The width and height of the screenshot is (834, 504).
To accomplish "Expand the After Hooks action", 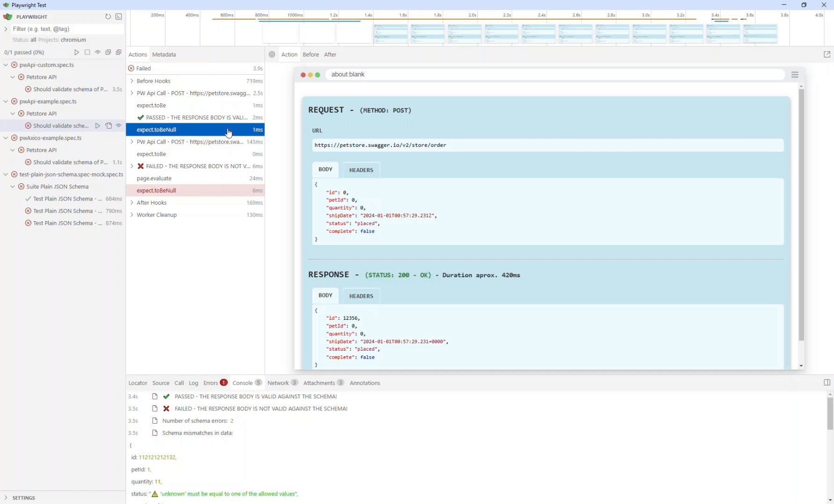I will [x=132, y=203].
